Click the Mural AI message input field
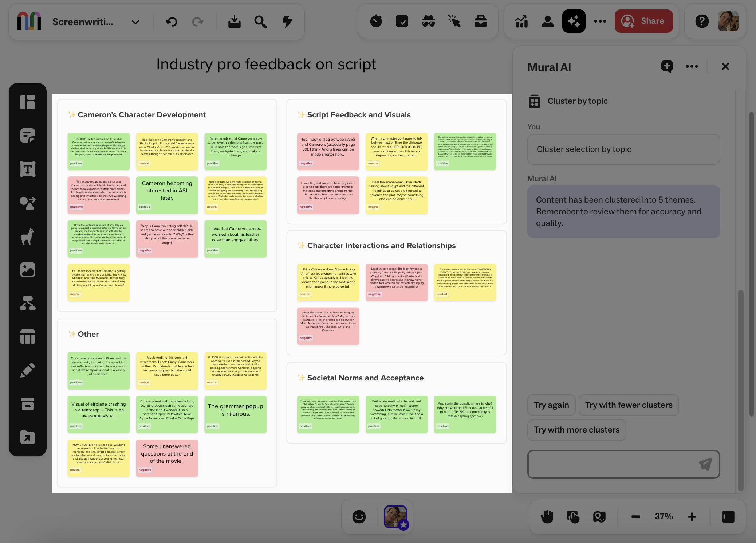 (x=615, y=464)
